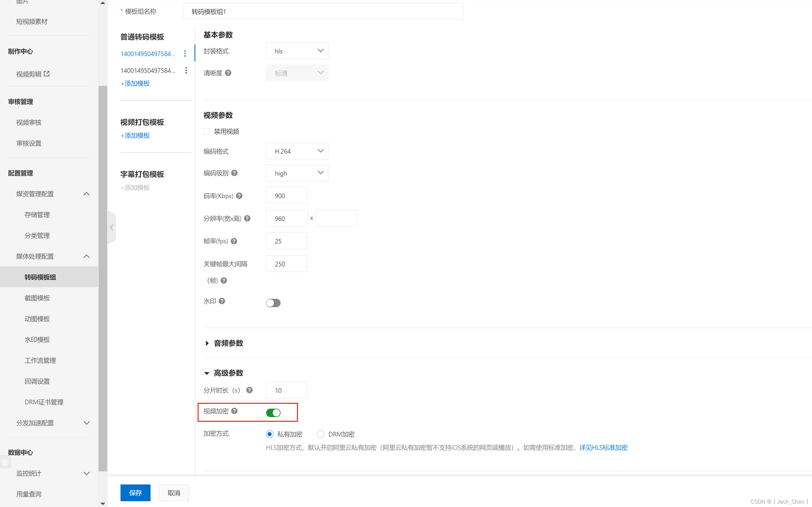Click help icon next to 关键帧最大间隔(帧)
The image size is (812, 507).
pos(224,280)
